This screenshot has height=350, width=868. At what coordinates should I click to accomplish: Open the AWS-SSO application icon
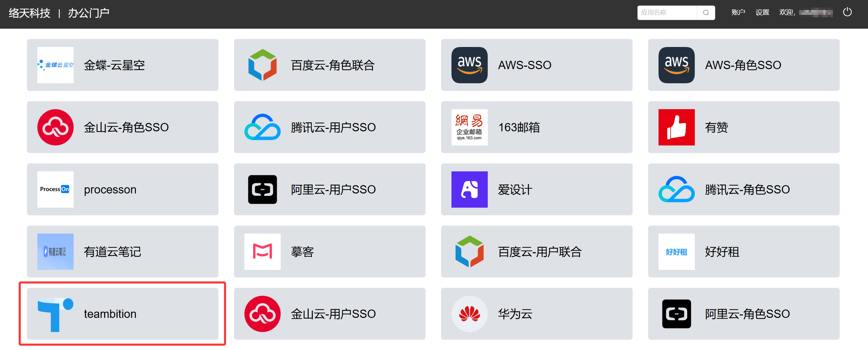click(x=469, y=65)
